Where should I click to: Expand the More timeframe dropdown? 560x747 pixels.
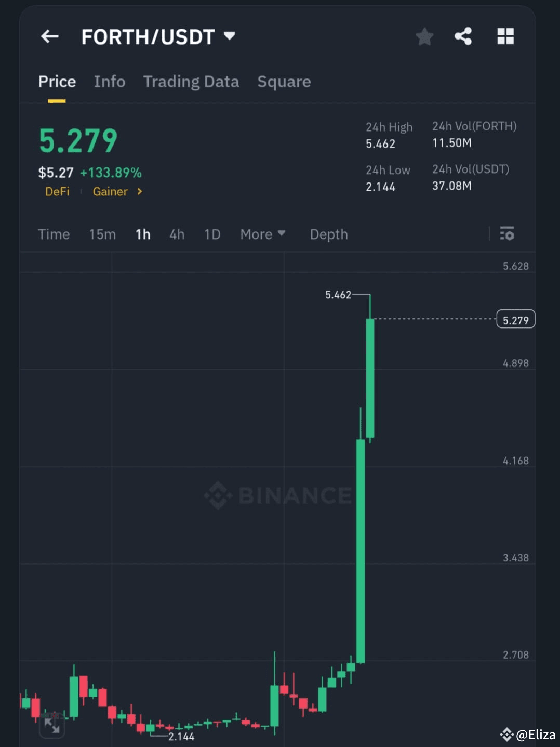tap(262, 234)
